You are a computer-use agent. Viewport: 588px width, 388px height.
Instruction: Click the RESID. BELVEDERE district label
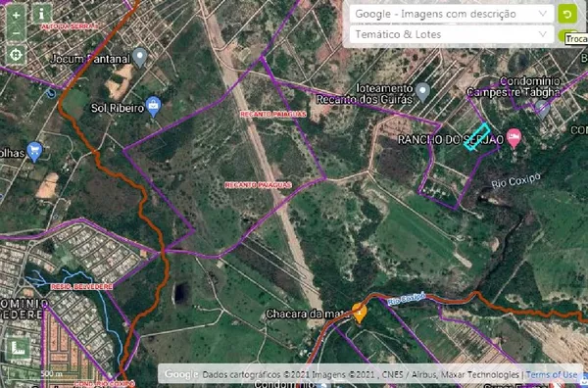[x=81, y=287]
